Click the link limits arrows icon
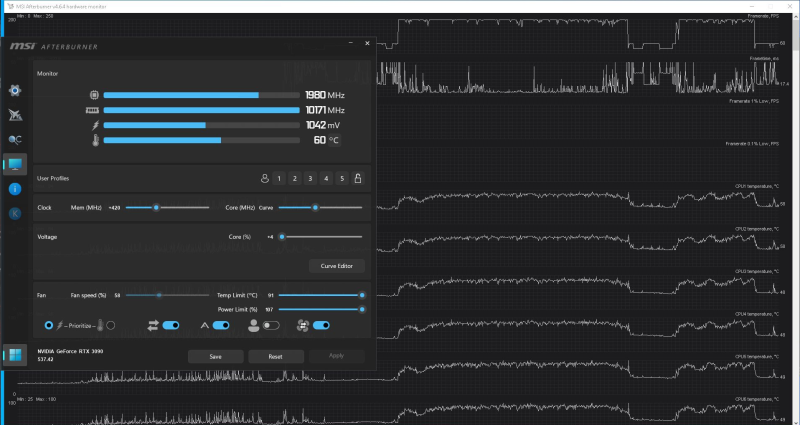Viewport: 800px width, 425px height. point(153,326)
